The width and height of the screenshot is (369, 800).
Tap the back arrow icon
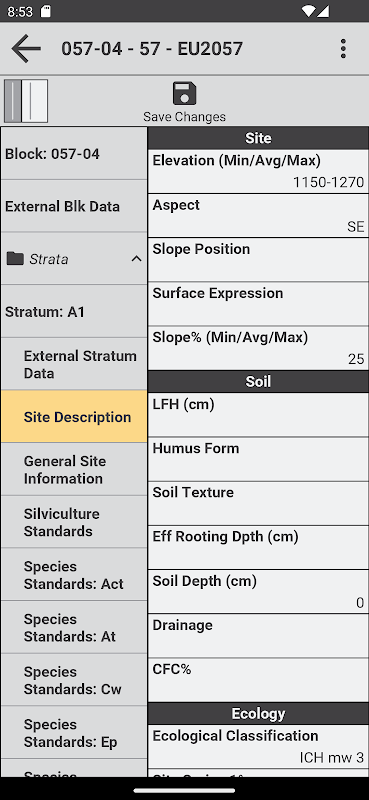(26, 48)
